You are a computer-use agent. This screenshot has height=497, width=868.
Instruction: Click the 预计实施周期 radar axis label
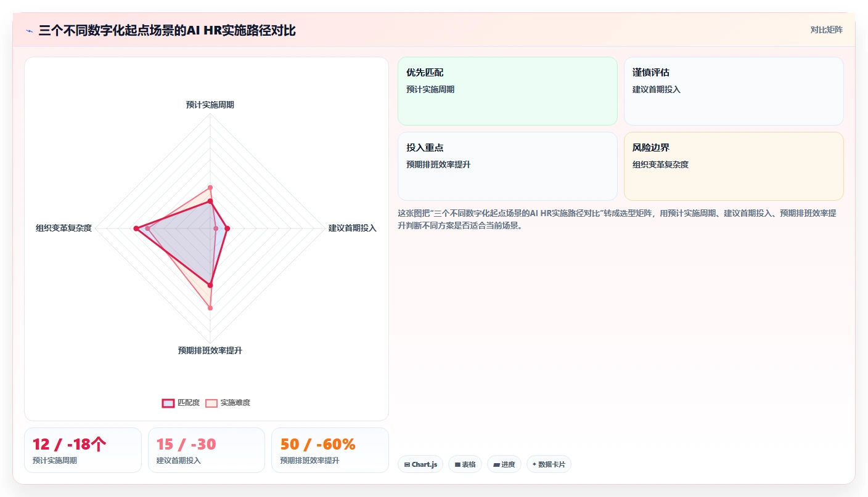[210, 105]
